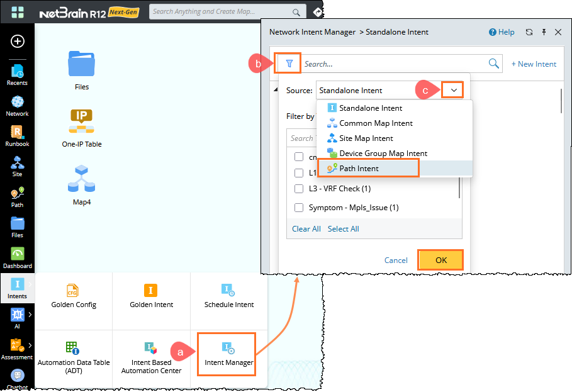Open the Source dropdown arrow
The height and width of the screenshot is (392, 572).
tap(453, 90)
